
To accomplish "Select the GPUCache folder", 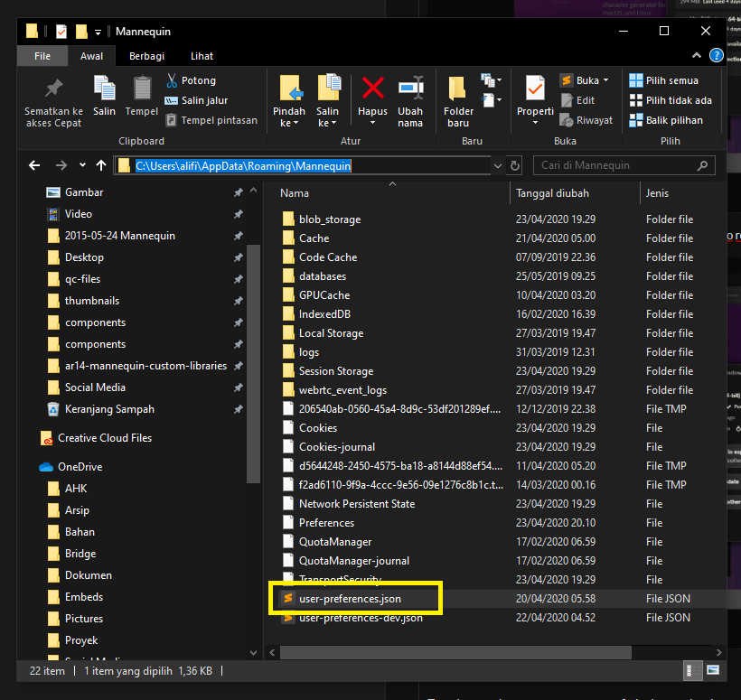I will point(324,295).
